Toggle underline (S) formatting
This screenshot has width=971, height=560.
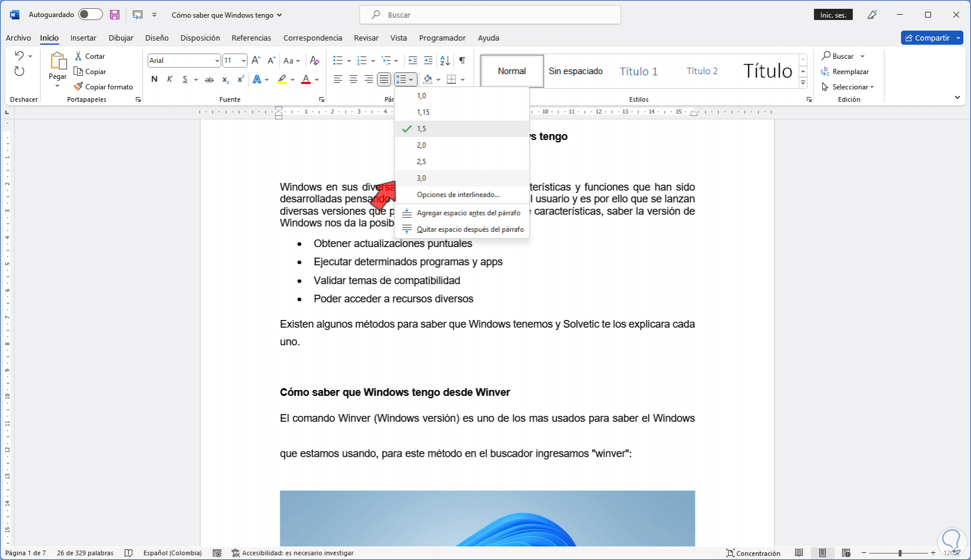(x=185, y=79)
